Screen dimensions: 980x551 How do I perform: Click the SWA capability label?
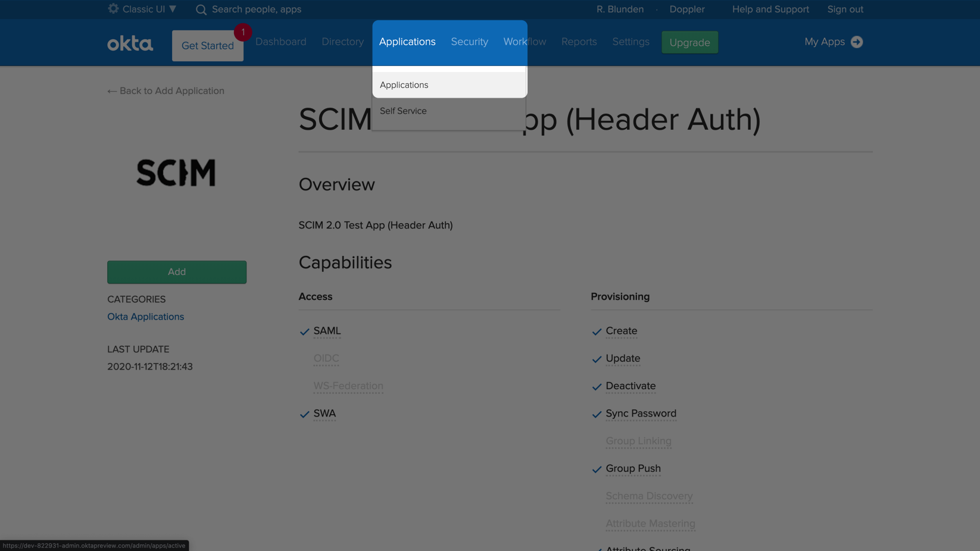(324, 414)
